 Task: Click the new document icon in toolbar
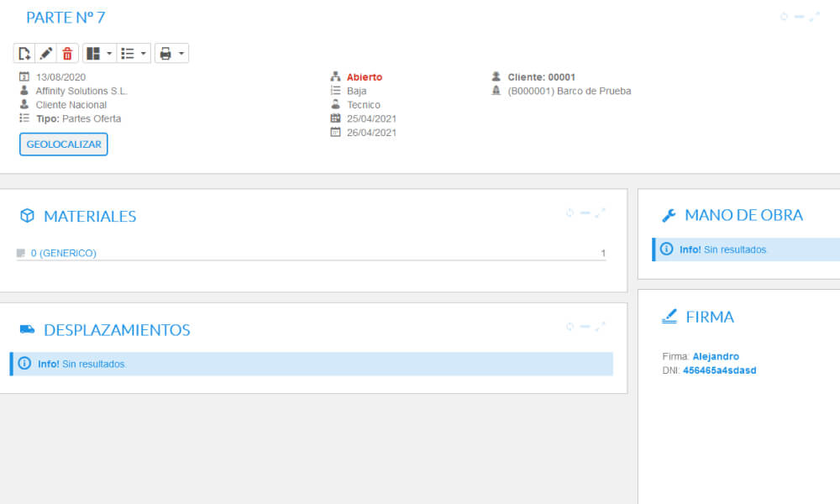(x=24, y=54)
